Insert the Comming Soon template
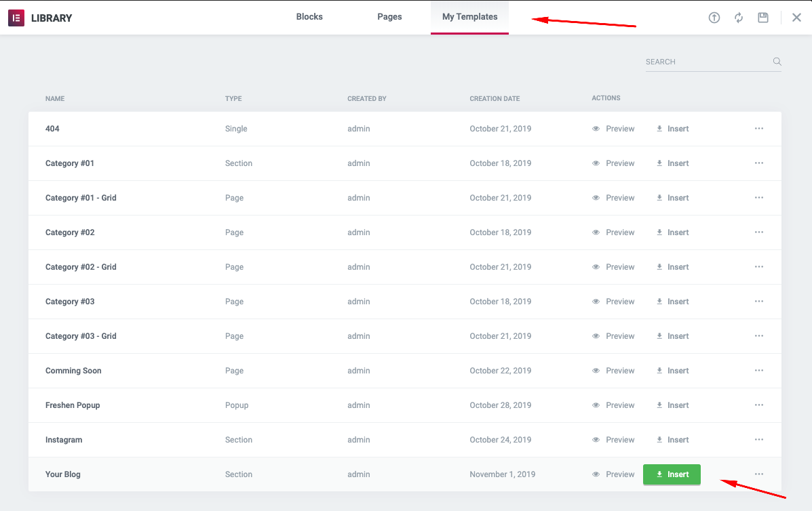Screen dimensions: 812x511 pos(672,371)
